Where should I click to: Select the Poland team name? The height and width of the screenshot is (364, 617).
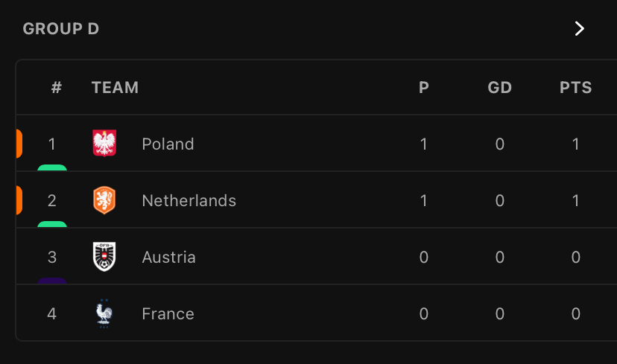[x=168, y=144]
